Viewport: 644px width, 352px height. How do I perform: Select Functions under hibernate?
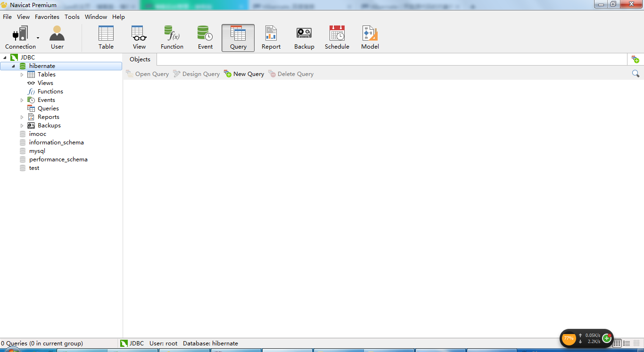click(x=50, y=92)
